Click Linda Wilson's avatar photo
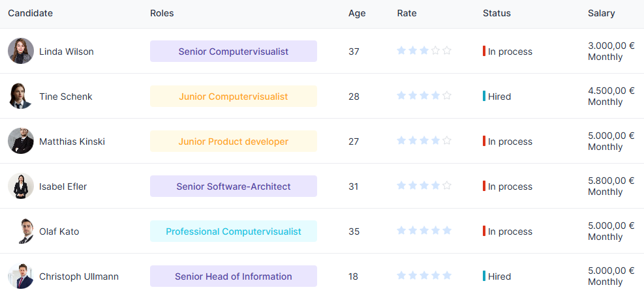644x296 pixels. 21,51
